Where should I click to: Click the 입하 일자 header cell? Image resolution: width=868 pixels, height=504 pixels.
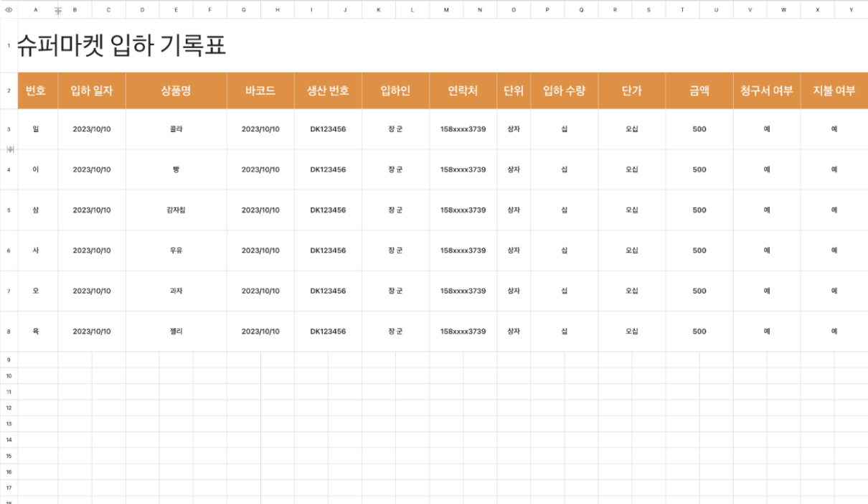click(92, 90)
